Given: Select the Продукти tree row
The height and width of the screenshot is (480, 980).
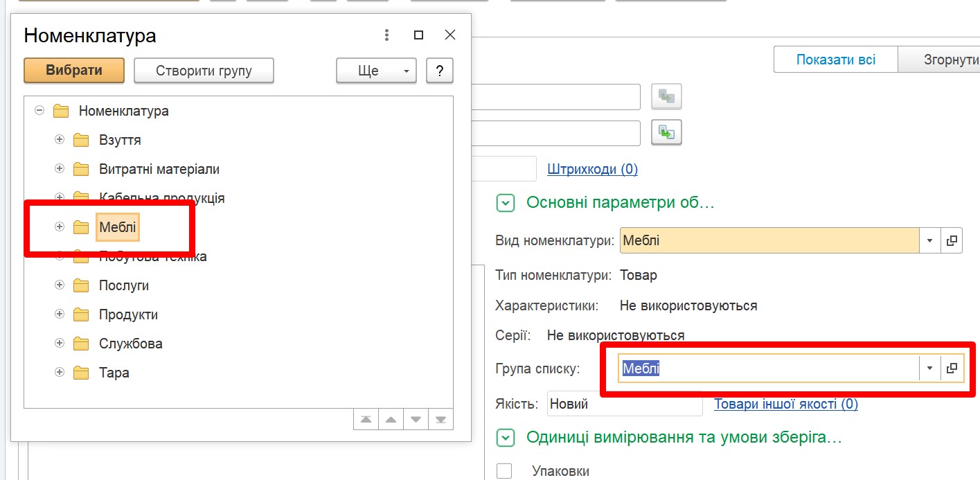Looking at the screenshot, I should pos(238,314).
